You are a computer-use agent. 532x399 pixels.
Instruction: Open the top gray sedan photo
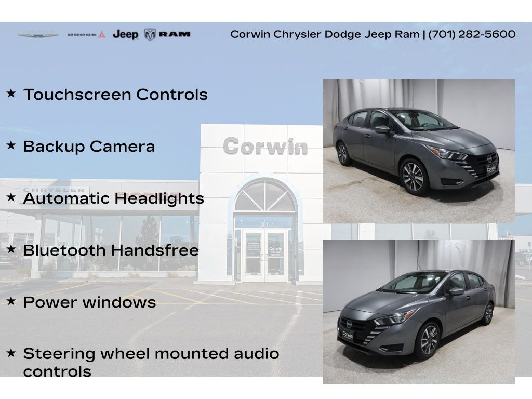[x=418, y=151]
